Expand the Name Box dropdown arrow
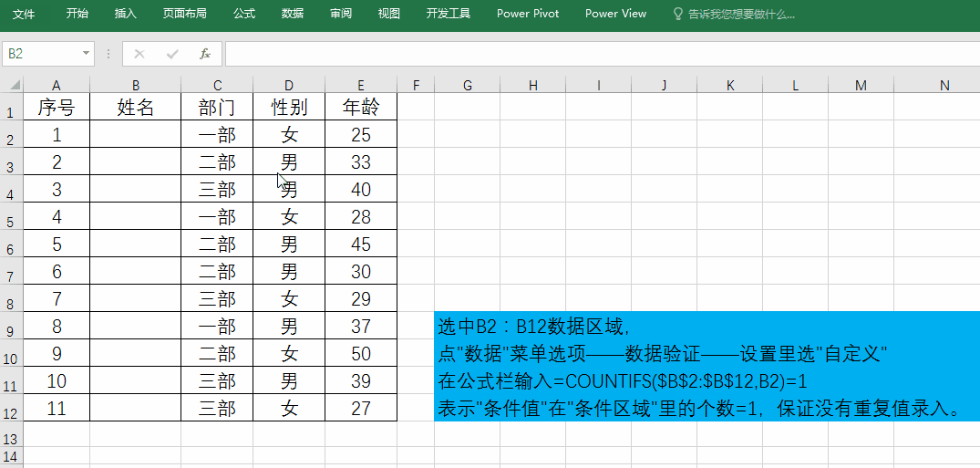 click(86, 54)
